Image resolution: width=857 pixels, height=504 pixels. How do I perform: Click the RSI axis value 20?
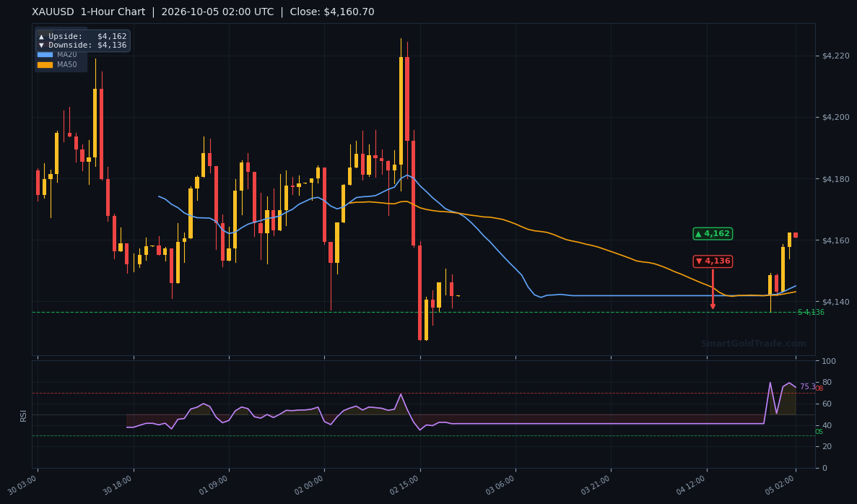click(826, 447)
